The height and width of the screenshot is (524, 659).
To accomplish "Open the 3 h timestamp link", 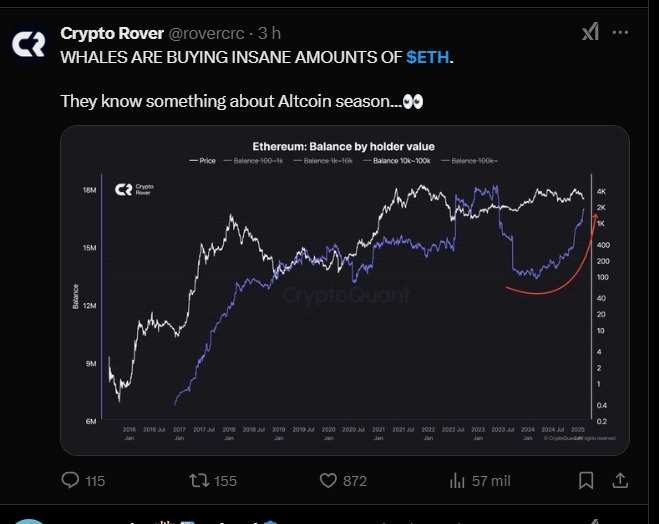I will pos(269,33).
